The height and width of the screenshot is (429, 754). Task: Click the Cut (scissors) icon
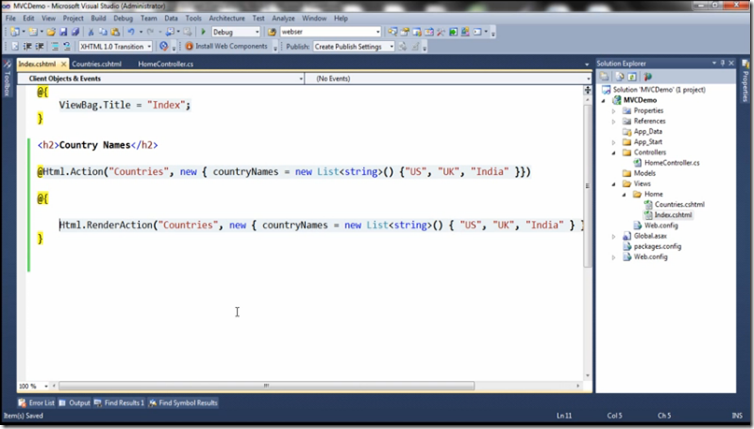pos(90,32)
